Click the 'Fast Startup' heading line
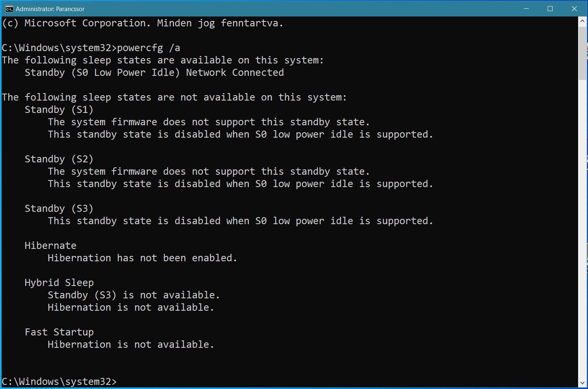 point(59,332)
